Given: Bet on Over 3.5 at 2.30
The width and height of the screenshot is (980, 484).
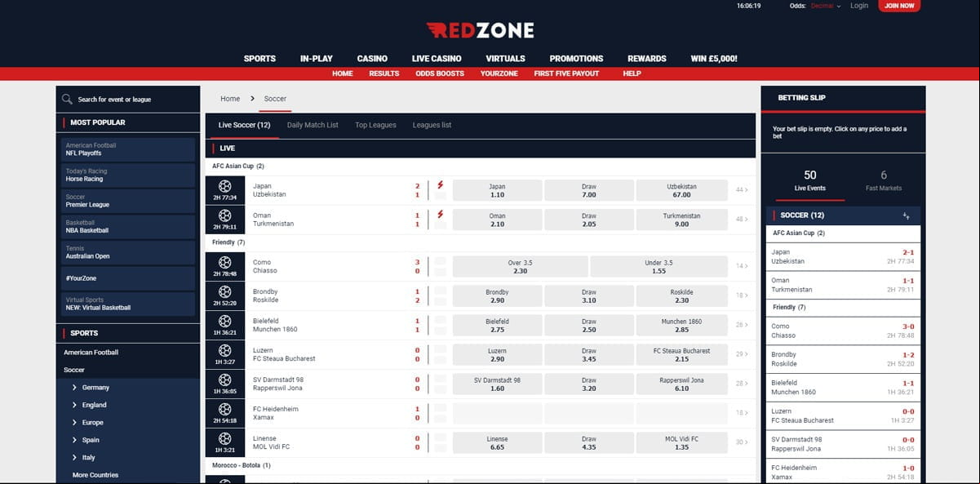Looking at the screenshot, I should click(x=520, y=266).
